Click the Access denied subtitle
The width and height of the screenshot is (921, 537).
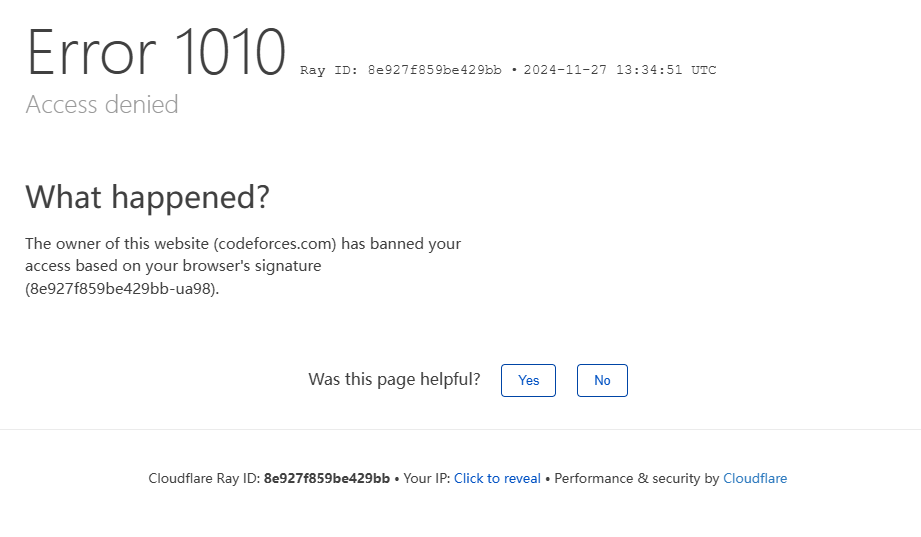coord(102,104)
